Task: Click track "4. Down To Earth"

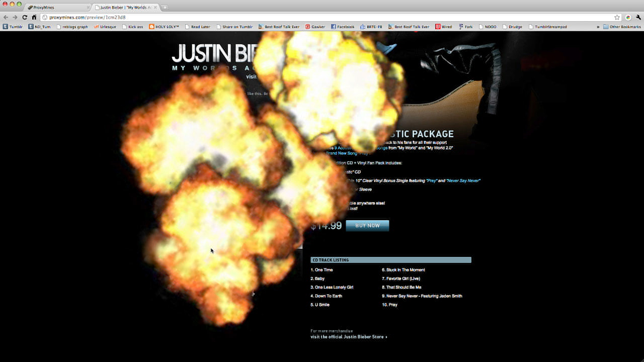Action: [x=327, y=296]
